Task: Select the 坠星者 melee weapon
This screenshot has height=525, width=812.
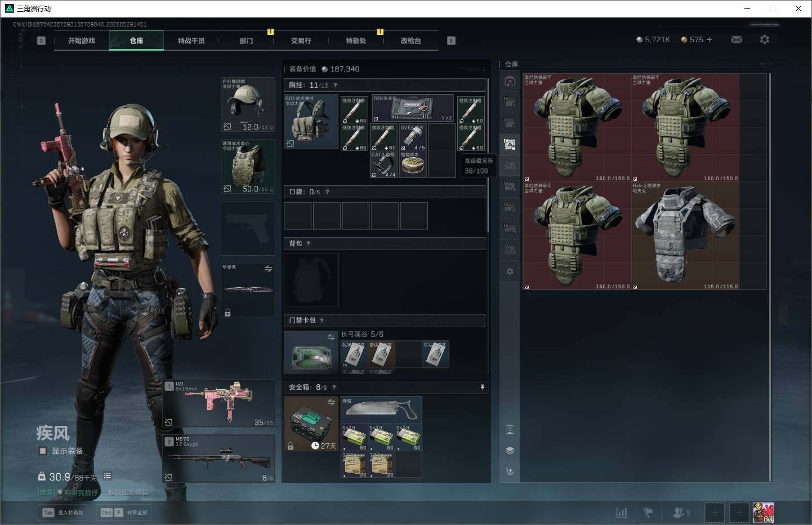Action: (x=248, y=290)
